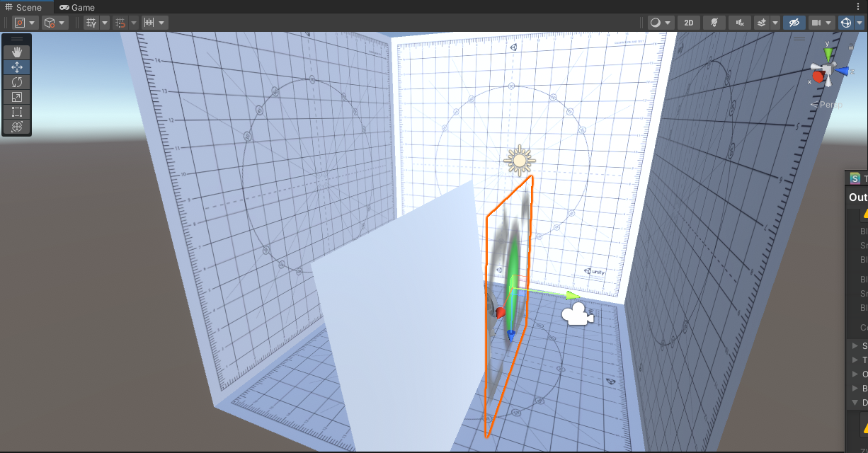The image size is (868, 453).
Task: Select the Rect tool
Action: (x=16, y=112)
